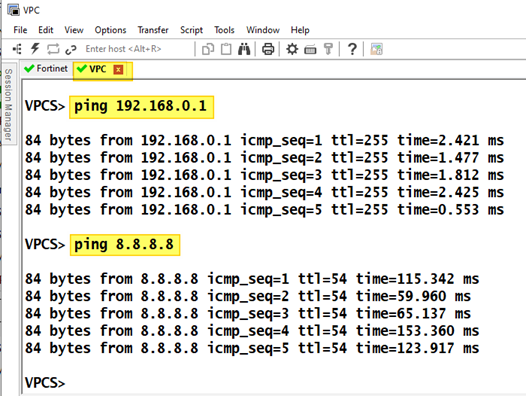Click the Paste clipboard icon

[226, 49]
